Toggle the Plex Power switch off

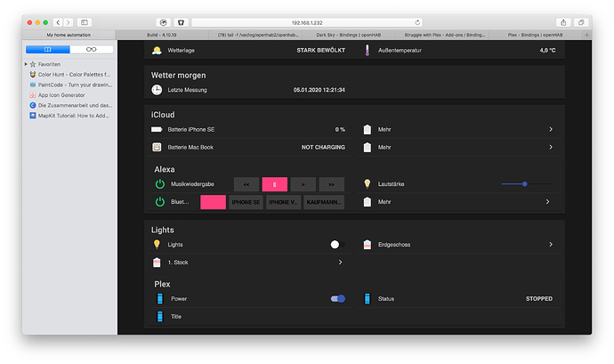point(338,298)
